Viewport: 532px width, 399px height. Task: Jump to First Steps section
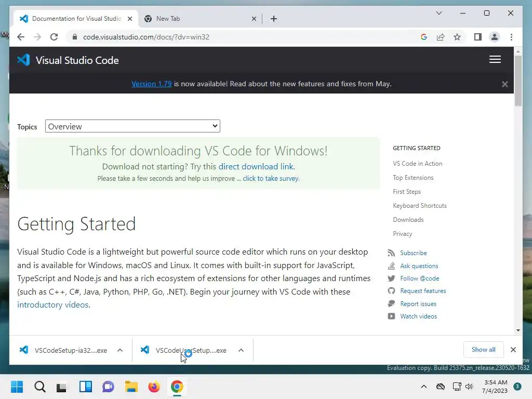coord(406,192)
